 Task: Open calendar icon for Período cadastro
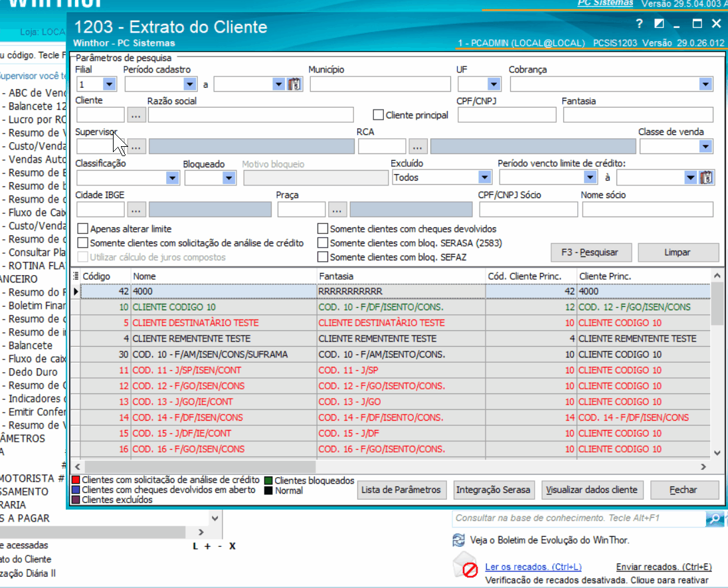pos(294,84)
